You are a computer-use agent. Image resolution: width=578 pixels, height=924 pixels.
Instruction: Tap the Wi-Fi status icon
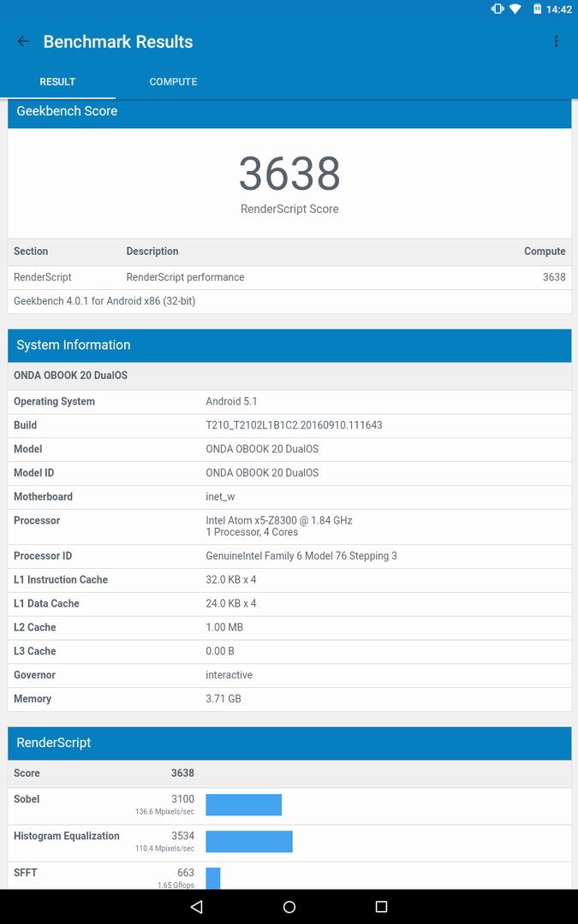[x=515, y=9]
